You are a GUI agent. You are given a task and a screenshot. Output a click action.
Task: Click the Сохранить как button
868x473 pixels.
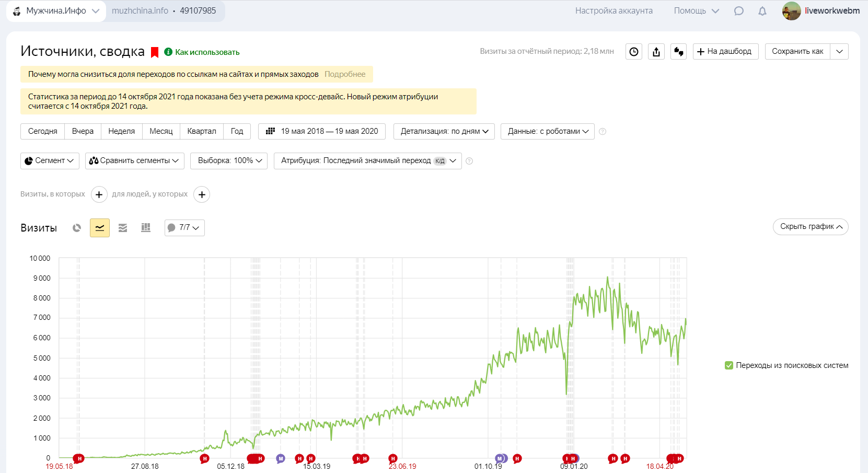click(797, 51)
